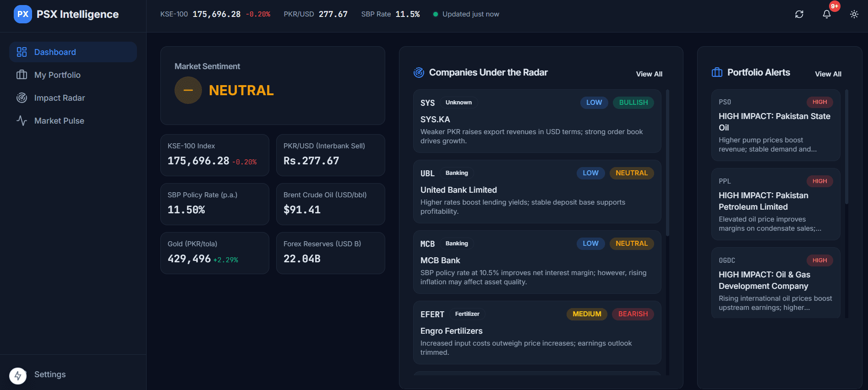Click the Forex Reserves card
The width and height of the screenshot is (868, 390).
(331, 253)
